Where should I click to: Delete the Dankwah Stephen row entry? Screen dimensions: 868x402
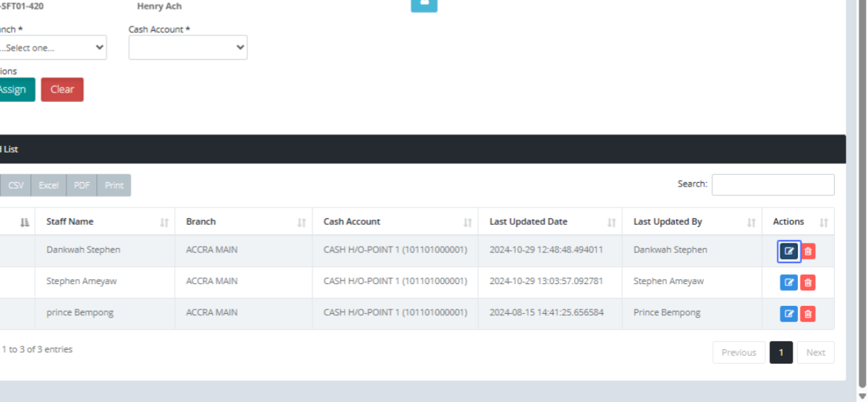[808, 252]
